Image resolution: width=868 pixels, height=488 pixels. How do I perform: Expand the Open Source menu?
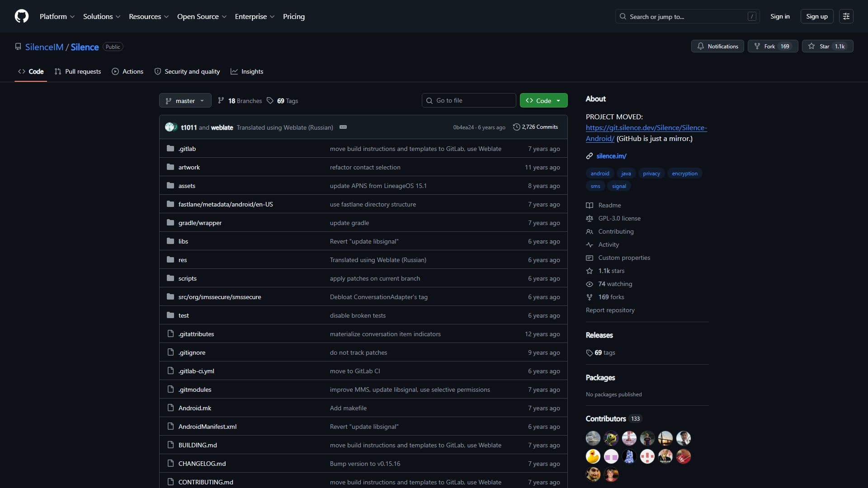(202, 16)
